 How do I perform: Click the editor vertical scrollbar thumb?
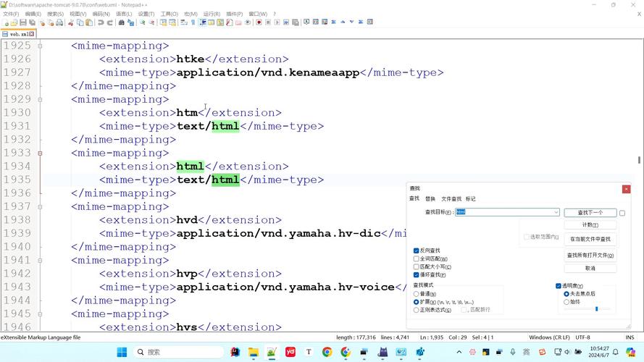point(639,160)
